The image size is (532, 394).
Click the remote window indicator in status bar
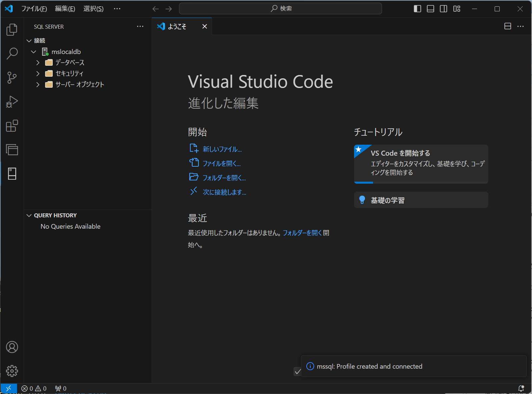pyautogui.click(x=9, y=388)
